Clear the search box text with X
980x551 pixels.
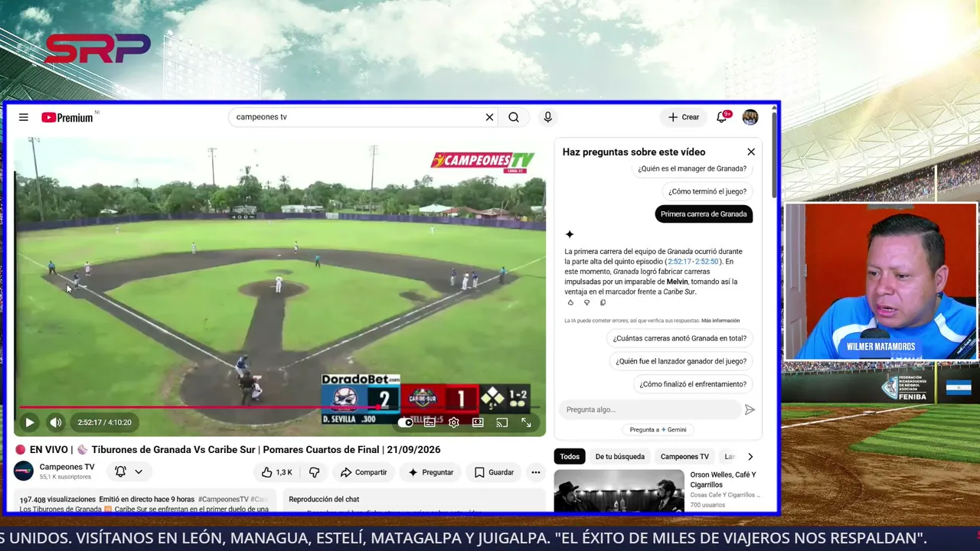[489, 117]
